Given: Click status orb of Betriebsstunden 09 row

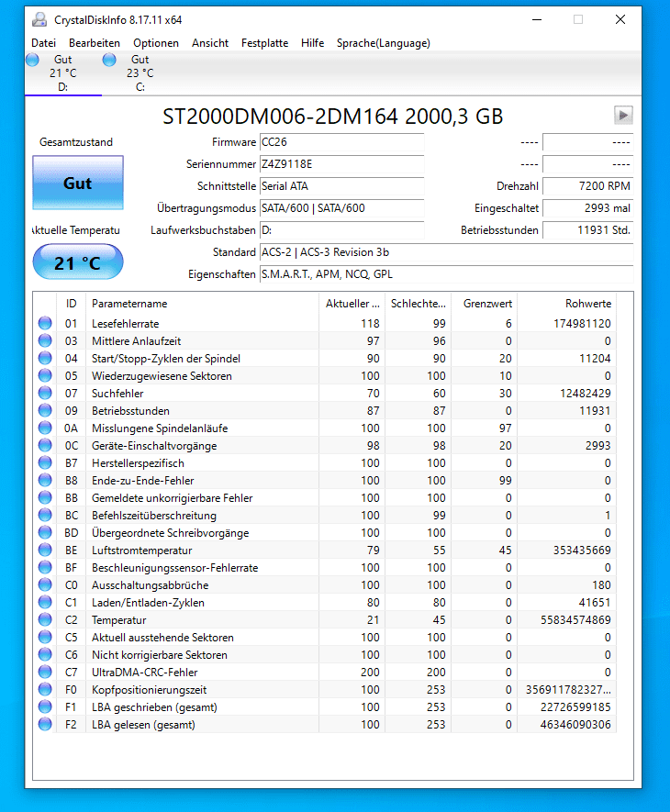Looking at the screenshot, I should pos(45,411).
